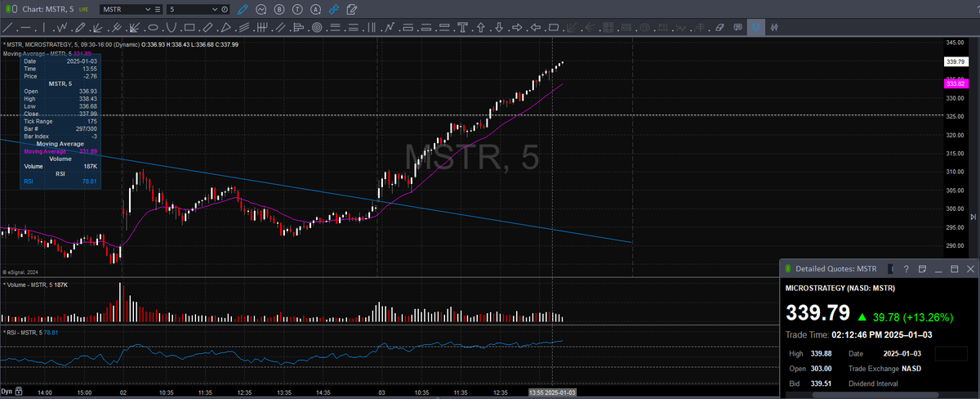Screen dimensions: 980x399
Task: Select the eraser tool in drawing toolbar
Action: 719,27
